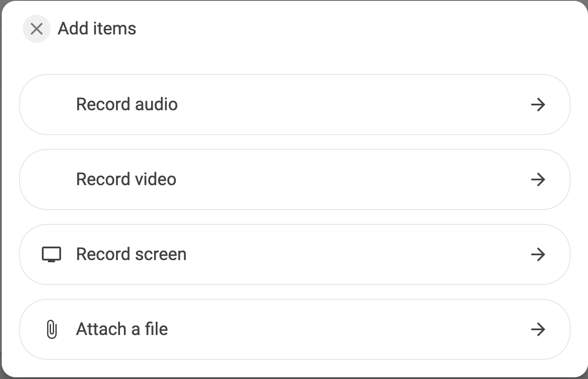The width and height of the screenshot is (588, 379).
Task: Select the Record screen option
Action: click(295, 254)
